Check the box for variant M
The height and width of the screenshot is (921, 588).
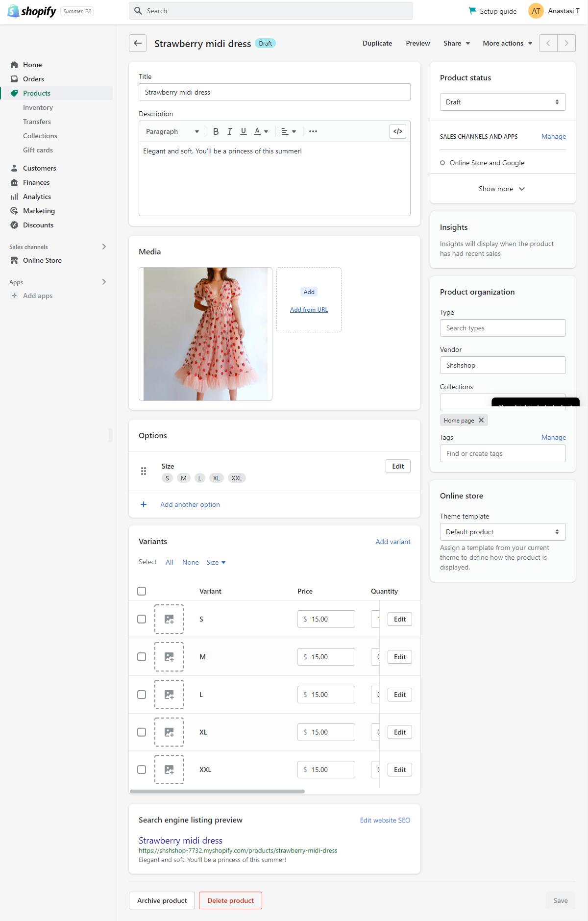pyautogui.click(x=142, y=657)
